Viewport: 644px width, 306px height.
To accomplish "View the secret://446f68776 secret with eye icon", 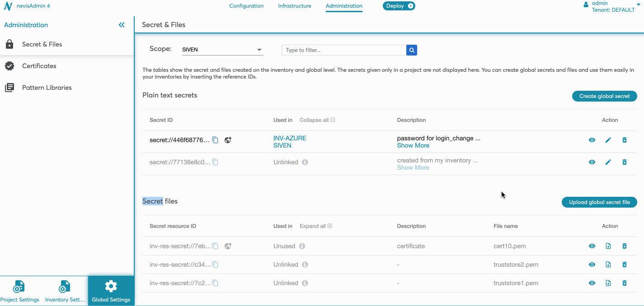I will click(592, 140).
